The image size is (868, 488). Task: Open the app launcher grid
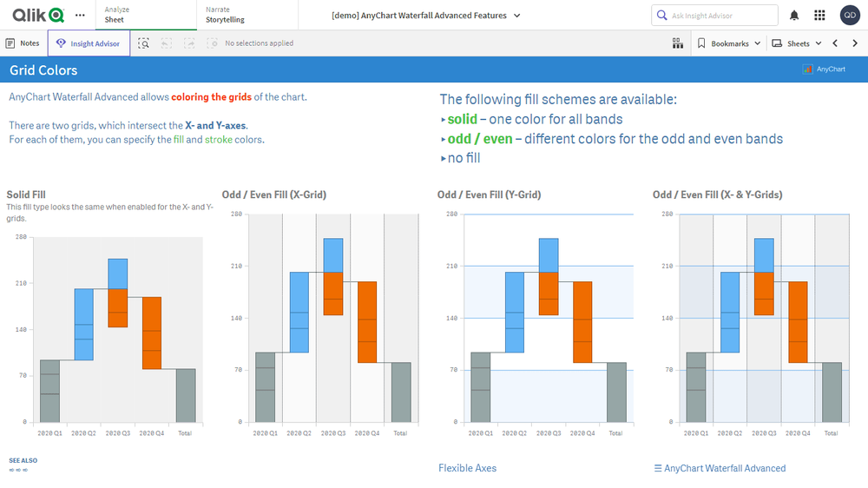[x=819, y=15]
